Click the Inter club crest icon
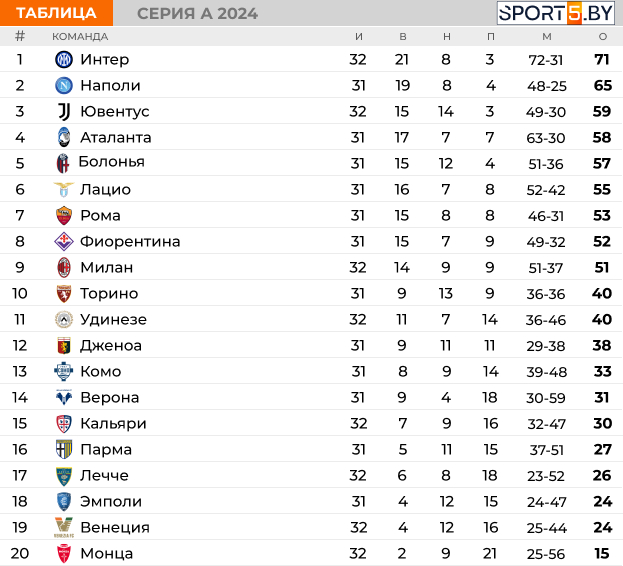 tap(64, 60)
